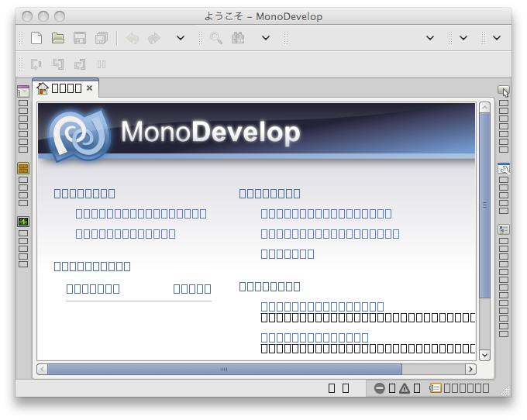
Task: Click the Pause debugging icon
Action: [x=102, y=64]
